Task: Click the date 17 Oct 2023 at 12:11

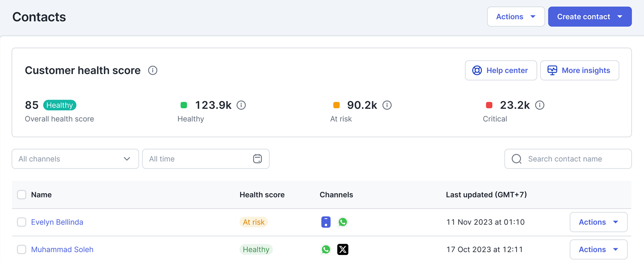Action: click(x=485, y=249)
